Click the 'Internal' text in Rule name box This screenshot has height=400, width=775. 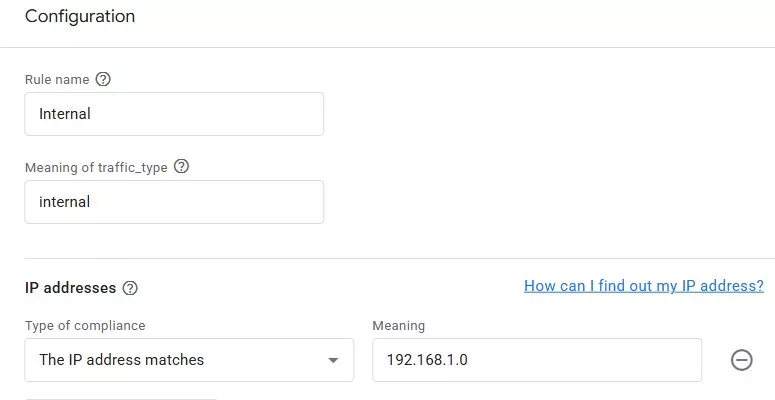[x=65, y=114]
